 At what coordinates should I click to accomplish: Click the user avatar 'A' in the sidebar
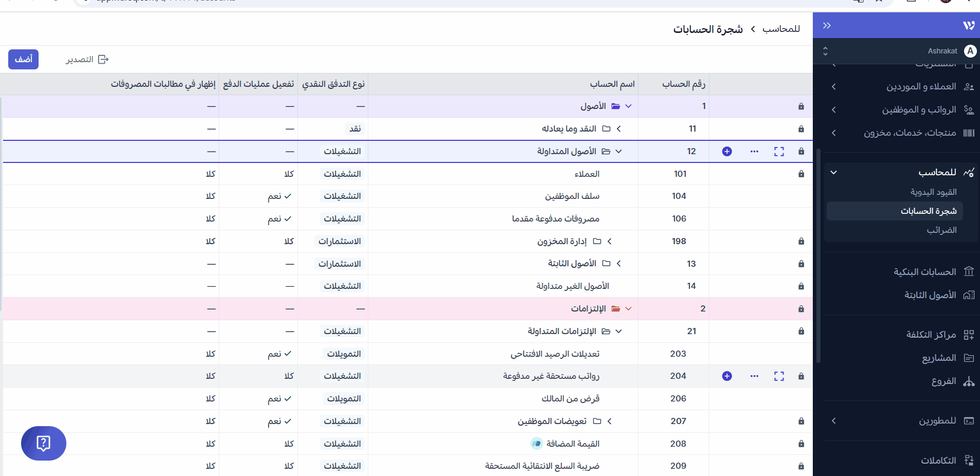coord(970,51)
